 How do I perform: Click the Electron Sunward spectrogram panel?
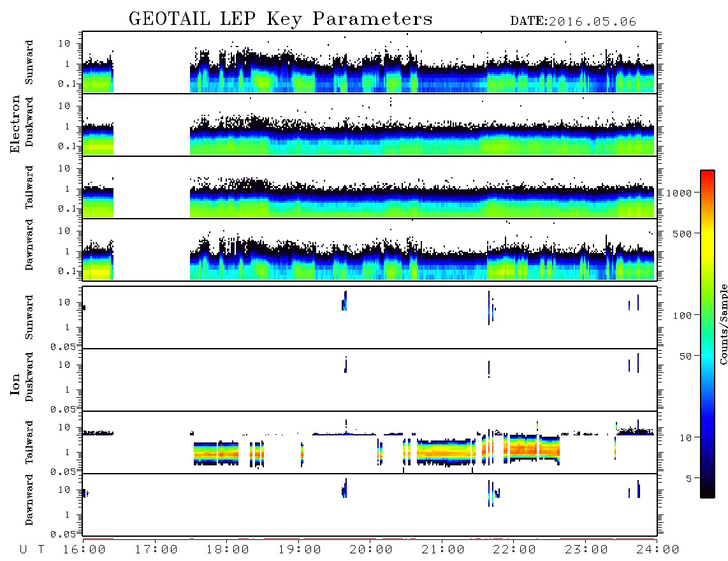coord(370,62)
